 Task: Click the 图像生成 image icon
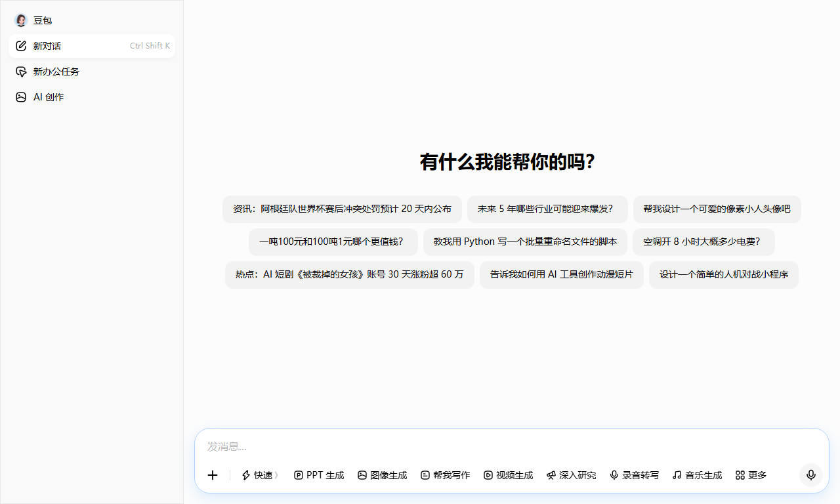coord(362,475)
